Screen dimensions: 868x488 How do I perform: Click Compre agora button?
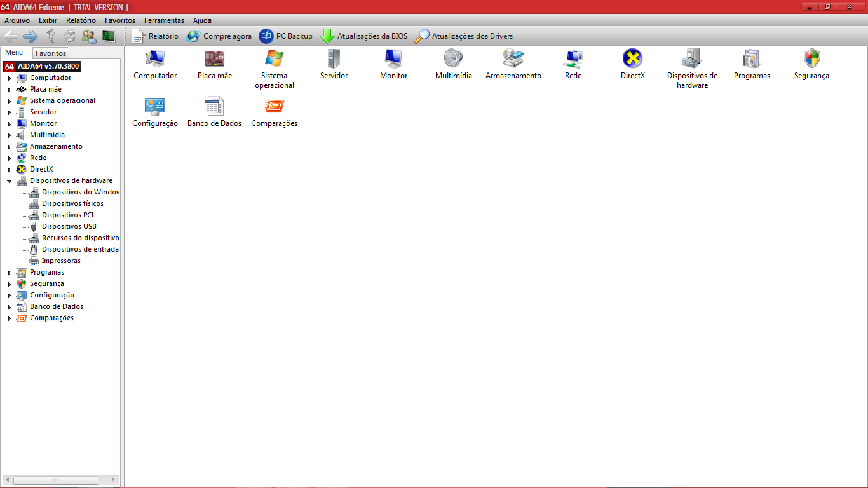point(219,36)
